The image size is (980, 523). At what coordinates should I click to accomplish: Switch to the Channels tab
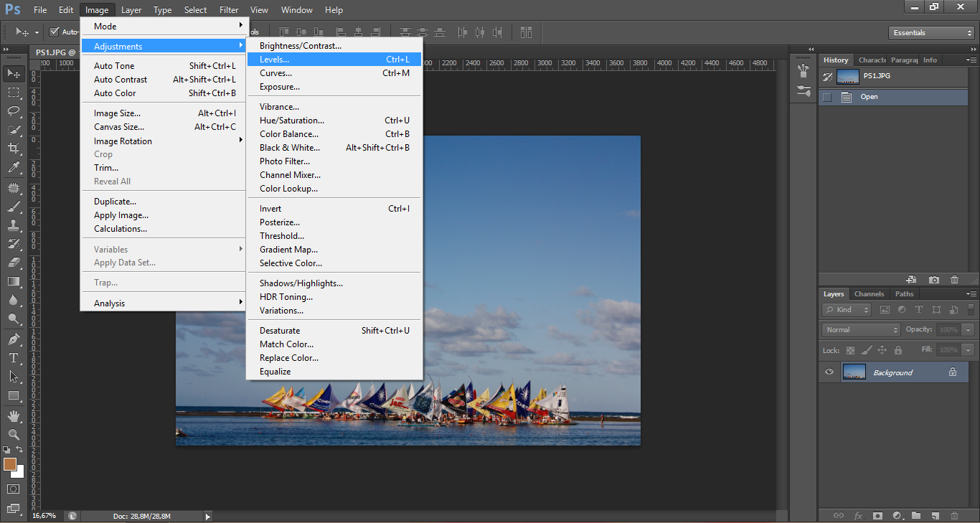(x=869, y=294)
